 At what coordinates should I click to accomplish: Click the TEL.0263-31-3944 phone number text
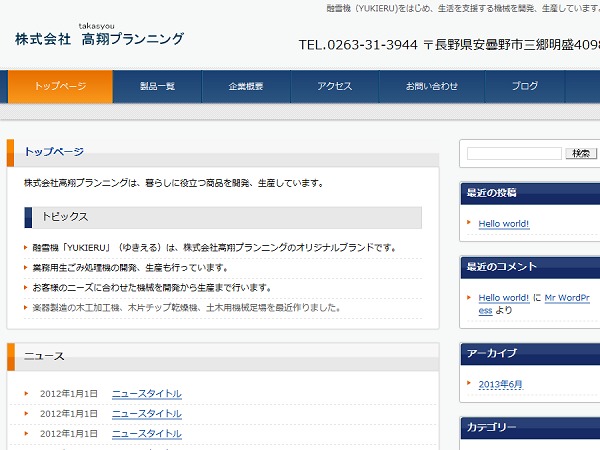tap(358, 45)
